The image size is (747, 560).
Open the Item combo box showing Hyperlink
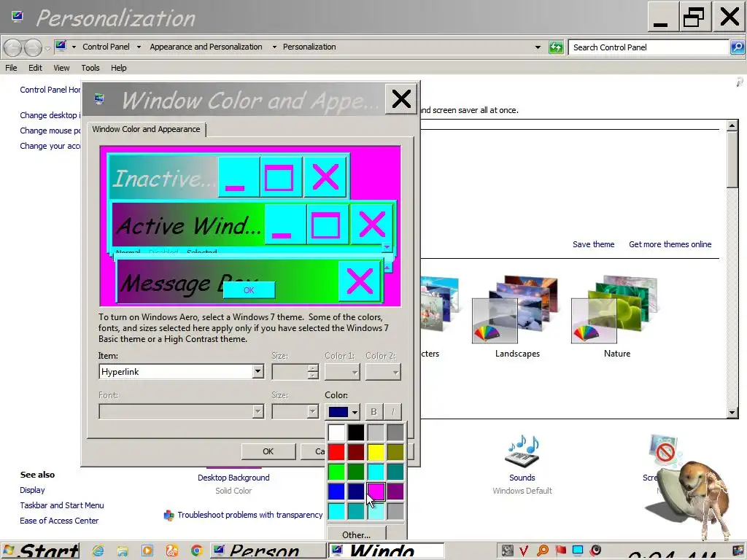(181, 371)
